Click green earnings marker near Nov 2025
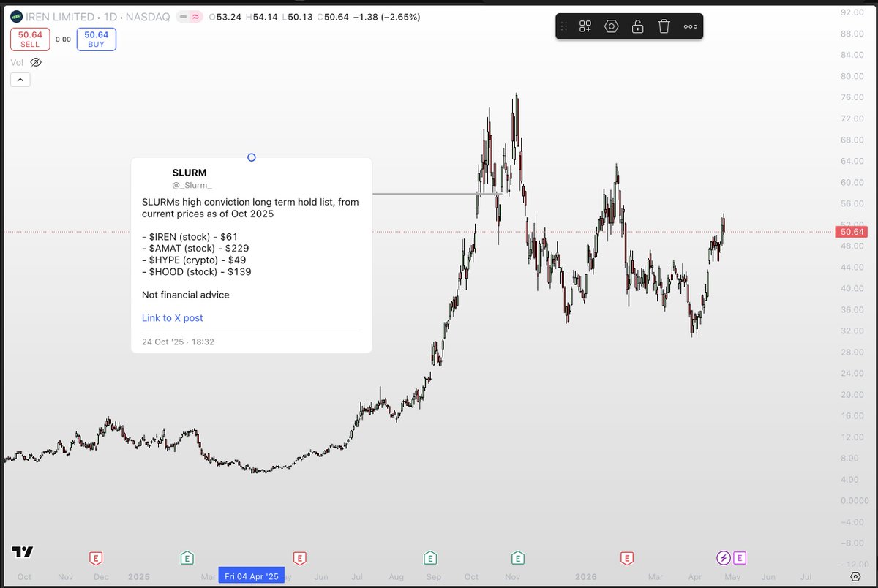The height and width of the screenshot is (588, 878). (518, 558)
